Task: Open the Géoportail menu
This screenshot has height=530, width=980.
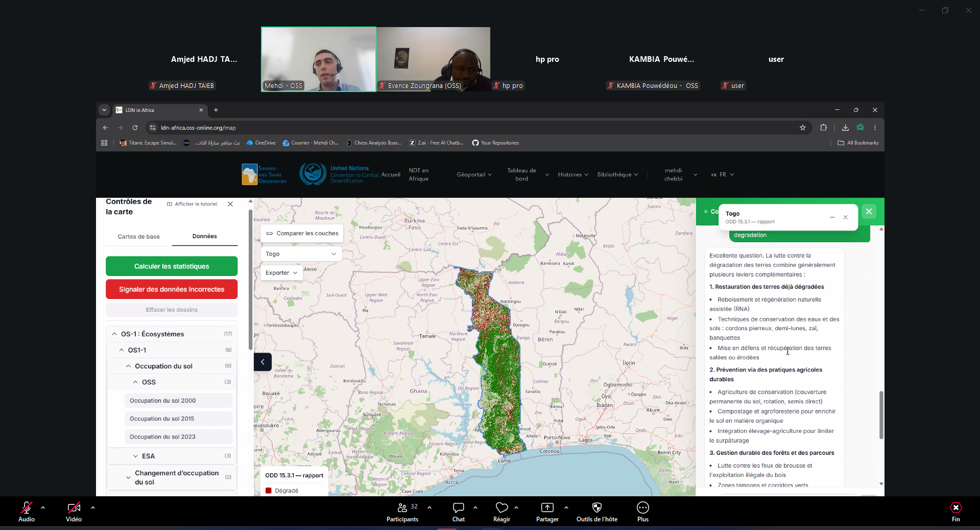Action: tap(474, 175)
